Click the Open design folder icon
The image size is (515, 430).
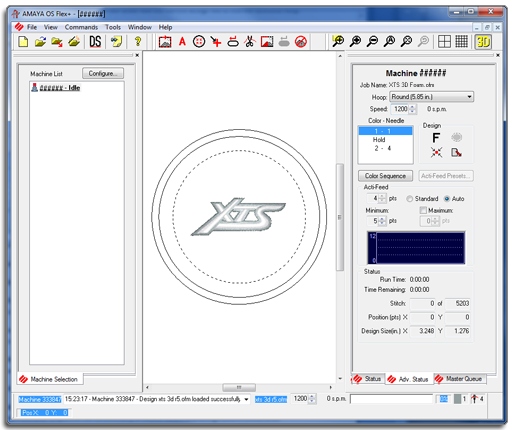coord(40,42)
